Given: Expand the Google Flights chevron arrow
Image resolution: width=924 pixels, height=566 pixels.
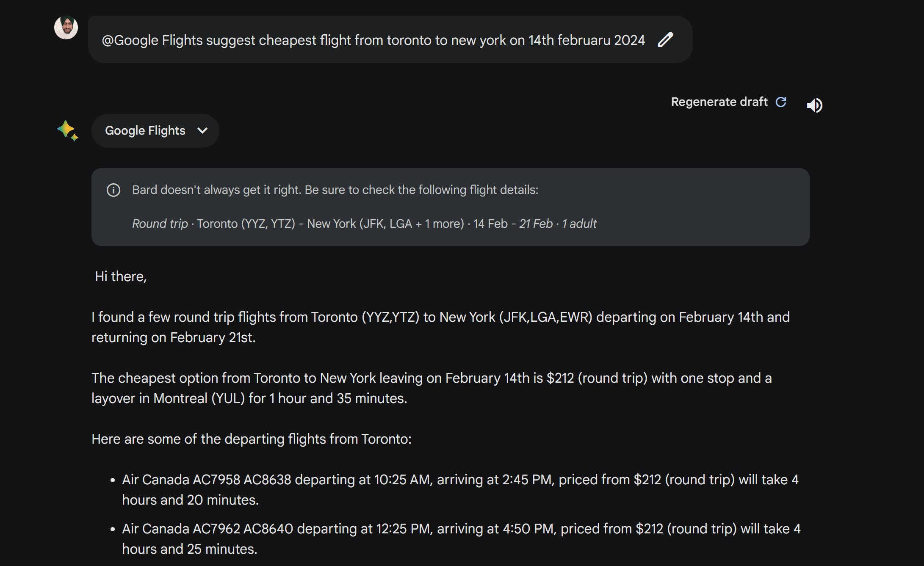Looking at the screenshot, I should click(x=202, y=131).
